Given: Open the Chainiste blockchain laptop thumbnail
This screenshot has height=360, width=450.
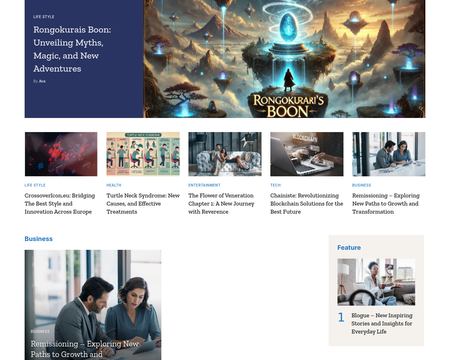Looking at the screenshot, I should [x=307, y=154].
